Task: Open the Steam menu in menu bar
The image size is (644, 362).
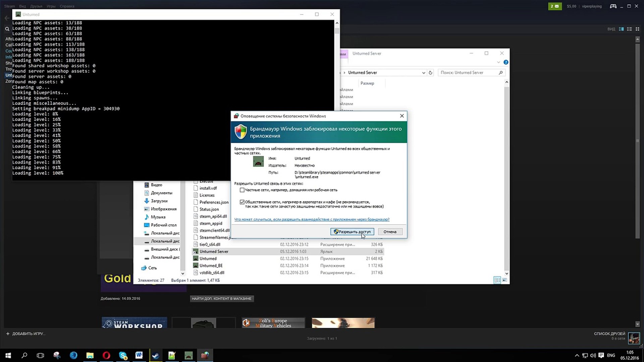Action: 9,6
